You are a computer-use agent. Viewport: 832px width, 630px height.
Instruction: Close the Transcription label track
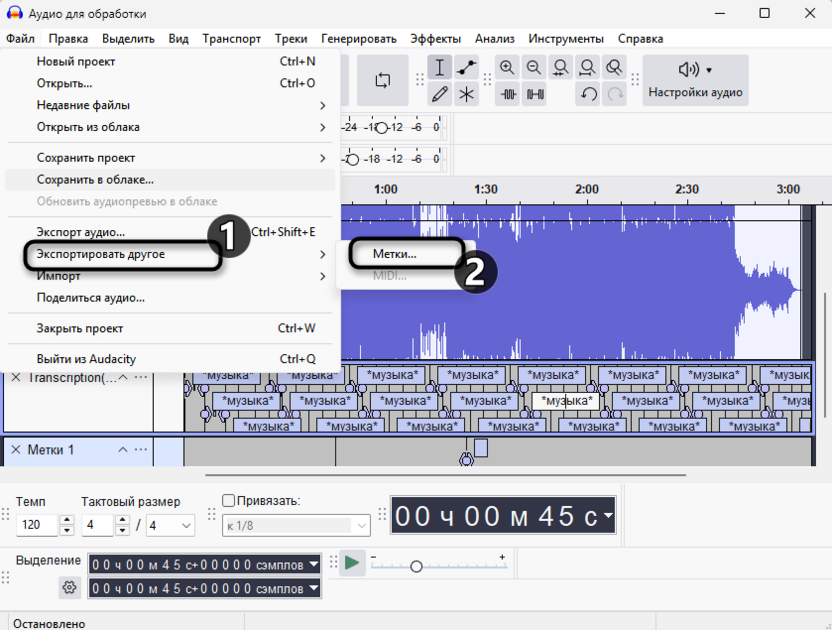coord(16,377)
